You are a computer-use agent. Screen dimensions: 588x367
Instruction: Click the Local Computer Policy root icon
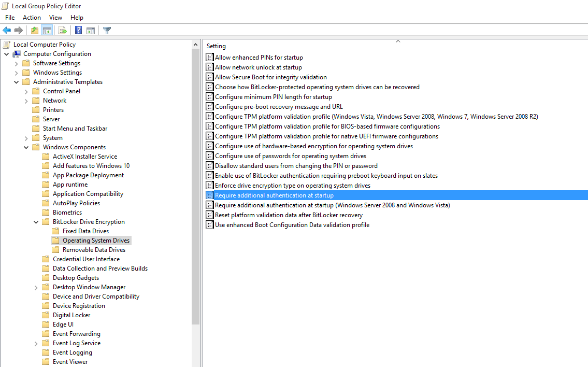tap(6, 45)
